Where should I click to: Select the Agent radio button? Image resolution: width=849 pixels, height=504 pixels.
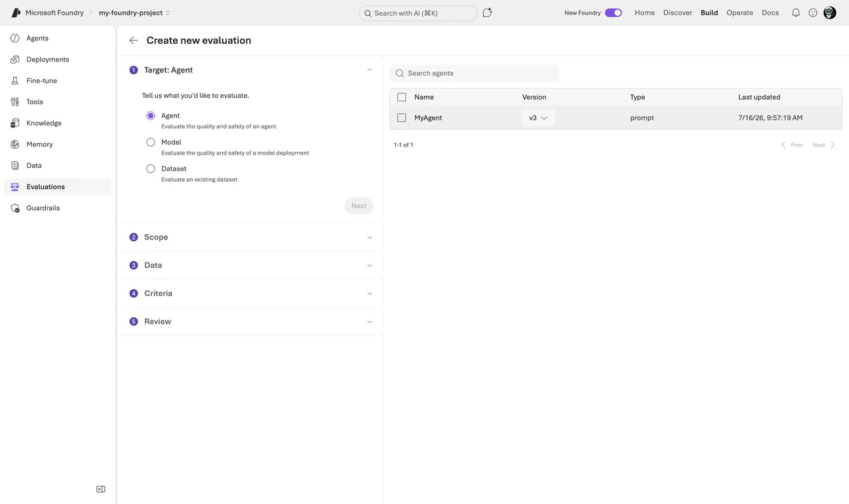151,115
